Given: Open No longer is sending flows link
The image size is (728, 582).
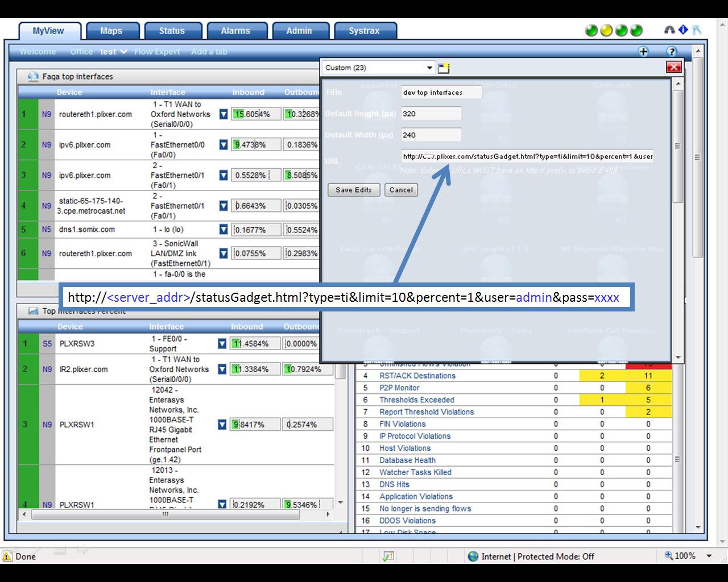Looking at the screenshot, I should [425, 509].
